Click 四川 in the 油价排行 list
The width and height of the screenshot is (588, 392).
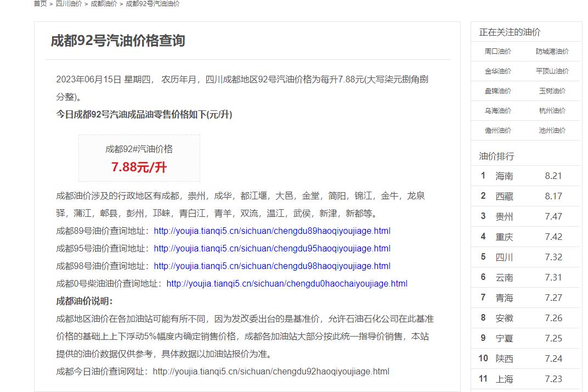point(504,257)
